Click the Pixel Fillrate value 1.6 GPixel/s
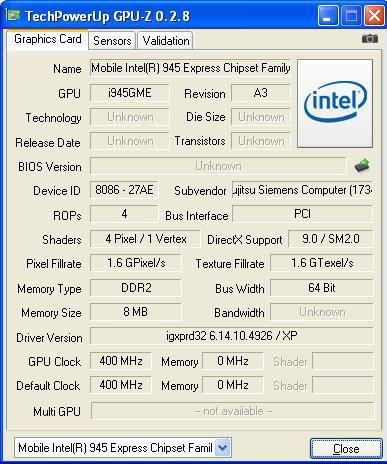 point(136,263)
